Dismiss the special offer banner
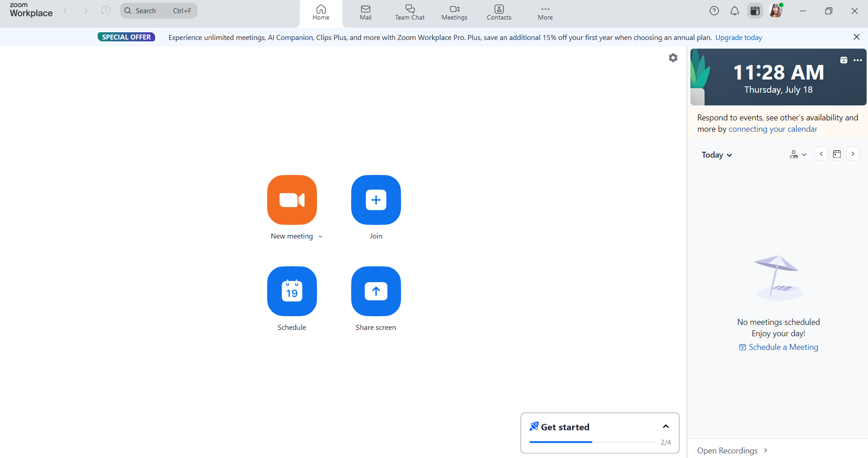This screenshot has height=458, width=868. (x=857, y=37)
